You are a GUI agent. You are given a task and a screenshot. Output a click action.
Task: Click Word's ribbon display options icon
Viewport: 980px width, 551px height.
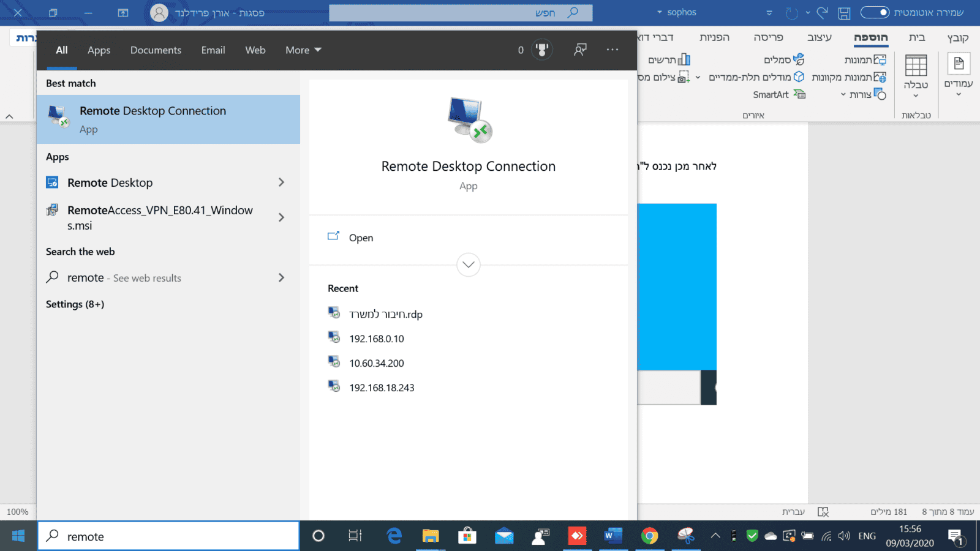[x=123, y=13]
